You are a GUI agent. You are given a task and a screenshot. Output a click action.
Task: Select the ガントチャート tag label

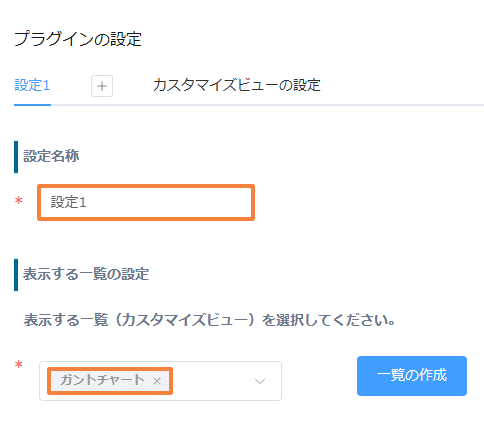(102, 380)
